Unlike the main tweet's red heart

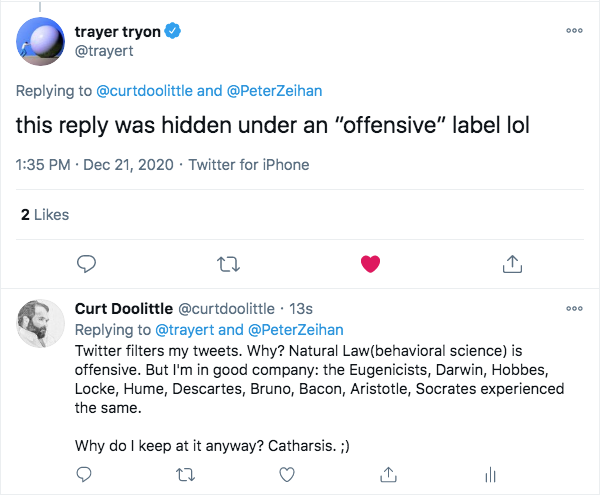[x=371, y=263]
